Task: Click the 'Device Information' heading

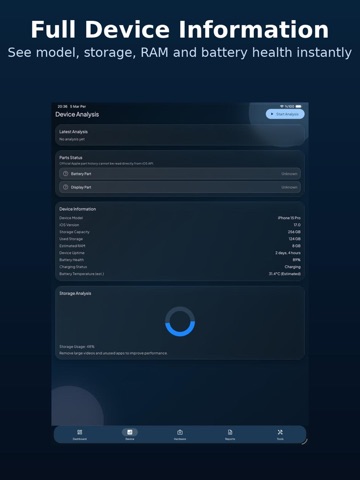Action: point(77,209)
